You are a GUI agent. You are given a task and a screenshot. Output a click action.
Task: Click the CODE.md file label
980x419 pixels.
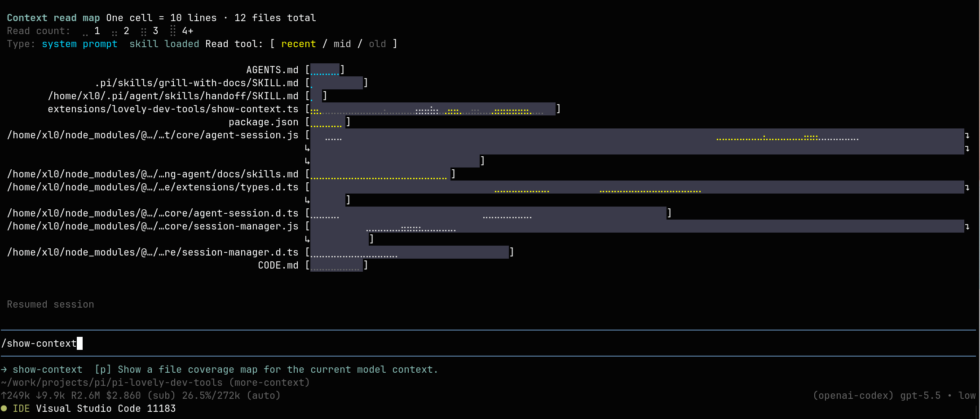click(x=278, y=265)
